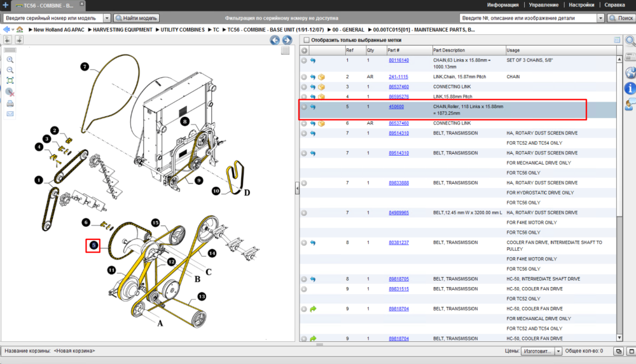The height and width of the screenshot is (364, 636).
Task: Open the magnifier search icon on the right sidebar
Action: tap(630, 41)
